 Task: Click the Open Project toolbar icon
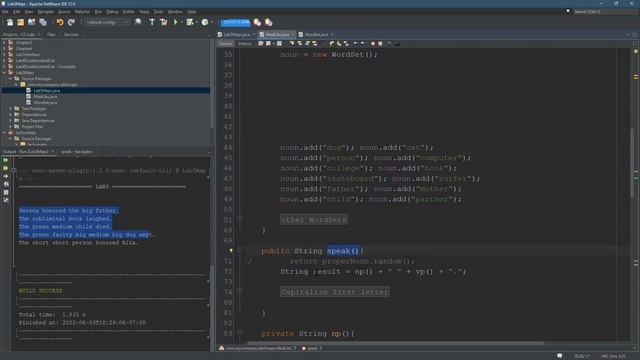(x=31, y=22)
